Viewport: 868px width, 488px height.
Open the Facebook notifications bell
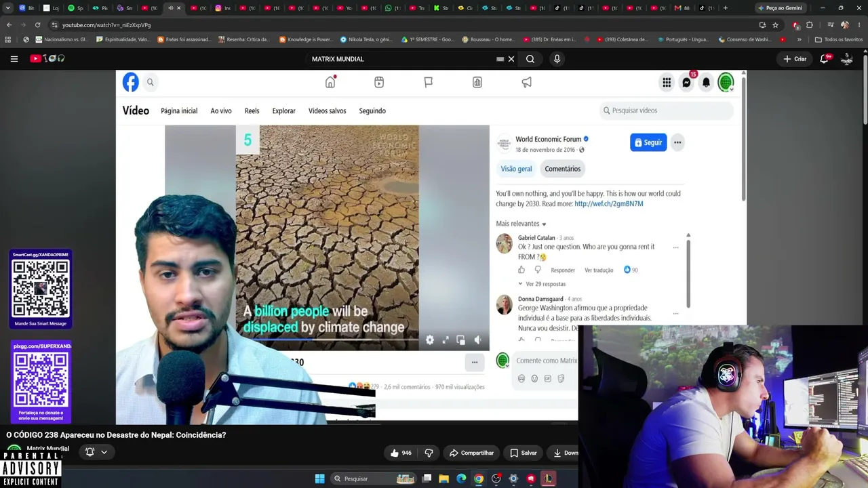point(706,83)
